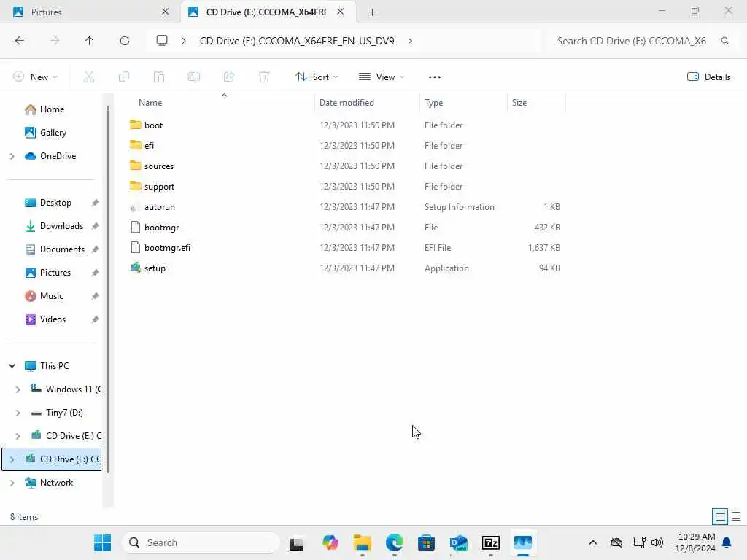Click CD Drive breadcrumb in address bar
This screenshot has height=560, width=747.
[x=297, y=41]
